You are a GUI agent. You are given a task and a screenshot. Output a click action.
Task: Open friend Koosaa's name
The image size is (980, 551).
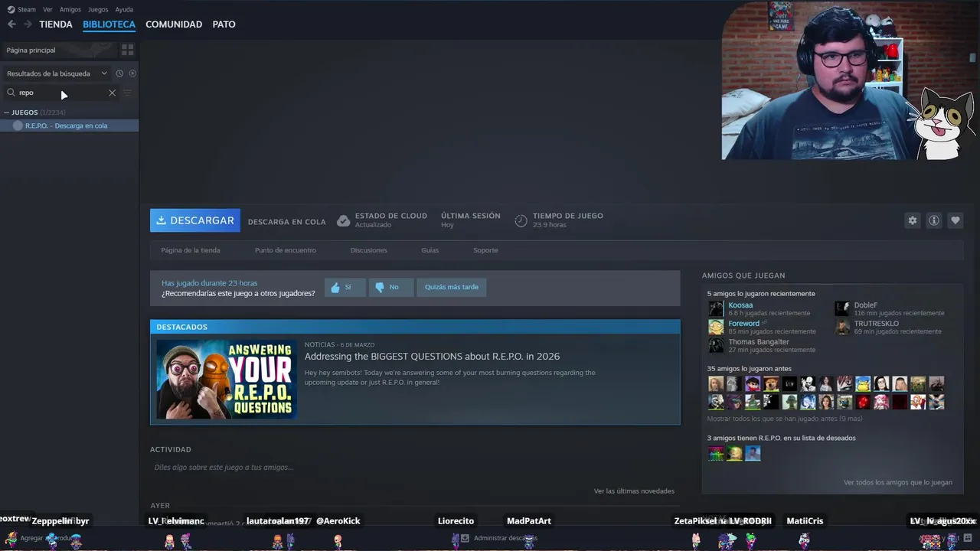[740, 305]
